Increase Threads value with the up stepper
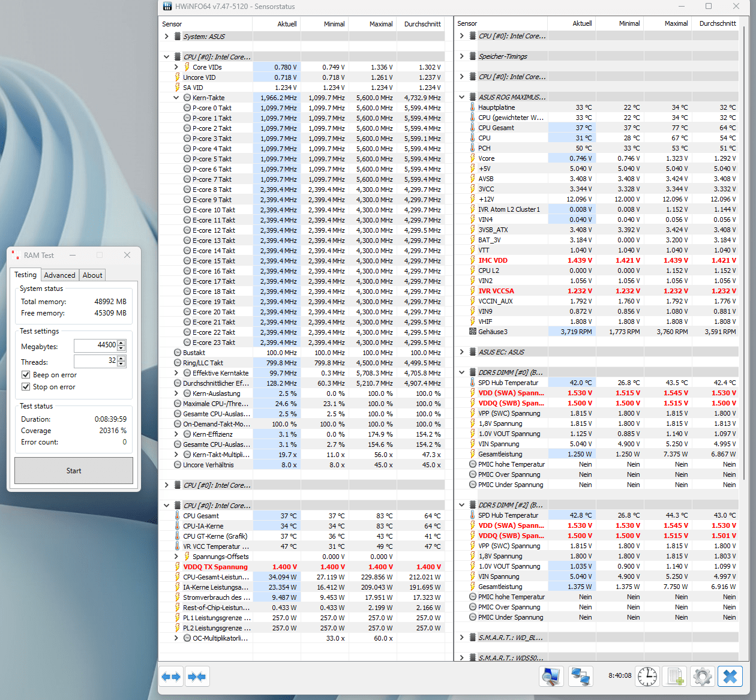The image size is (756, 700). [121, 358]
